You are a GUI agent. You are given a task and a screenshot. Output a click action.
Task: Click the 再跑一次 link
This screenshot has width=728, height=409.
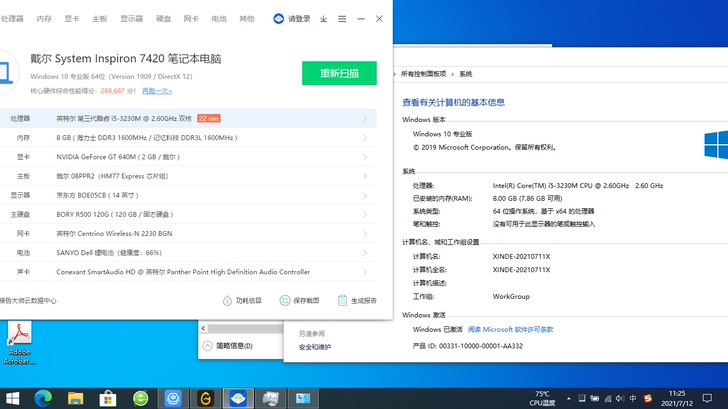point(157,91)
